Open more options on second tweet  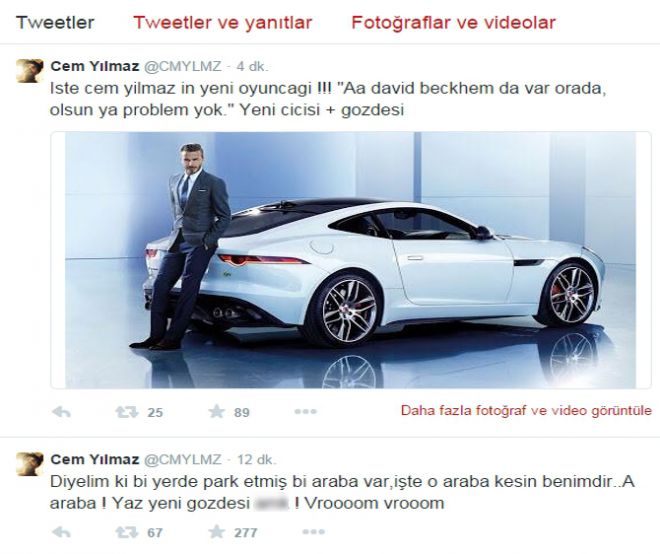314,532
